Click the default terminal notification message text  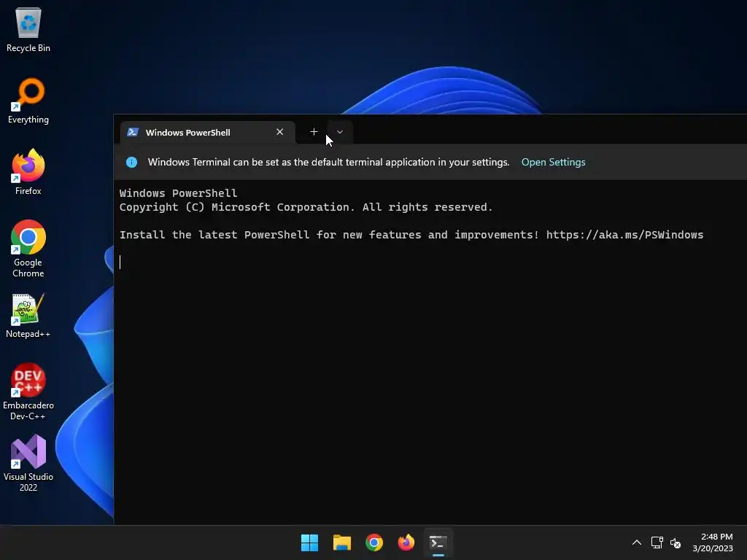tap(329, 163)
